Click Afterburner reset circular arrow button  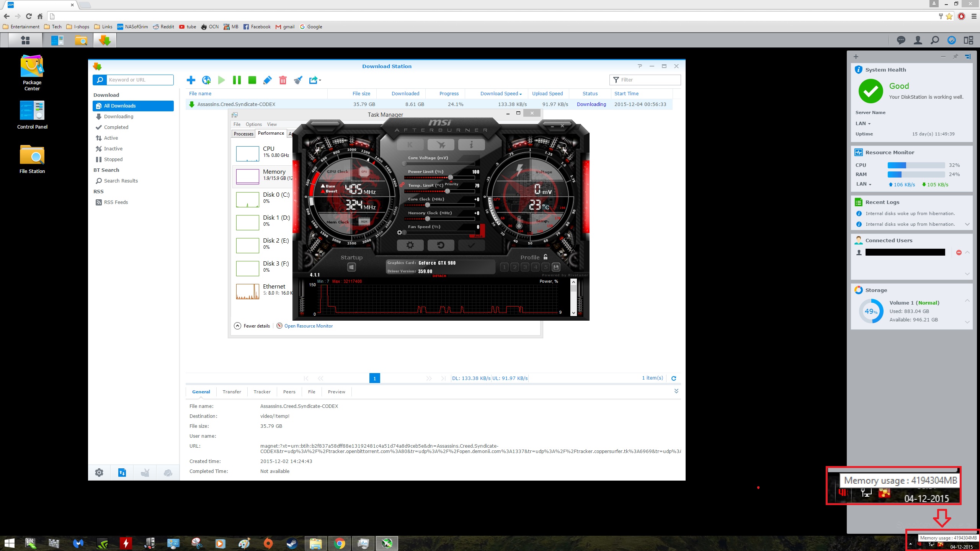pyautogui.click(x=441, y=245)
